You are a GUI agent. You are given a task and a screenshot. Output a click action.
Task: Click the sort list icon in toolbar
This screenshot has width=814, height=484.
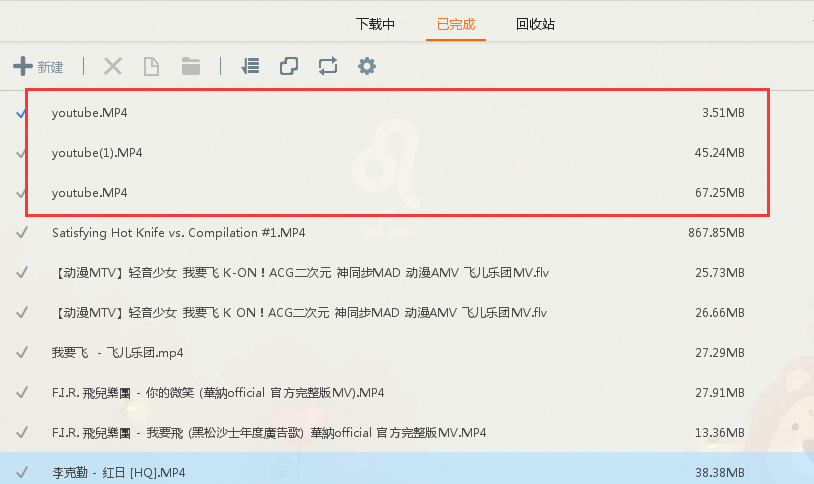point(250,67)
